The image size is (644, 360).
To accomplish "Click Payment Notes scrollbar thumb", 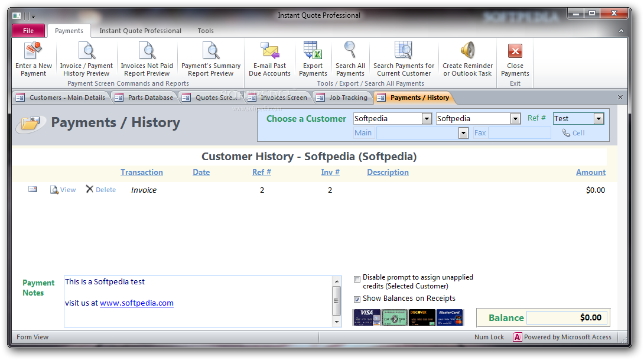I will click(336, 300).
